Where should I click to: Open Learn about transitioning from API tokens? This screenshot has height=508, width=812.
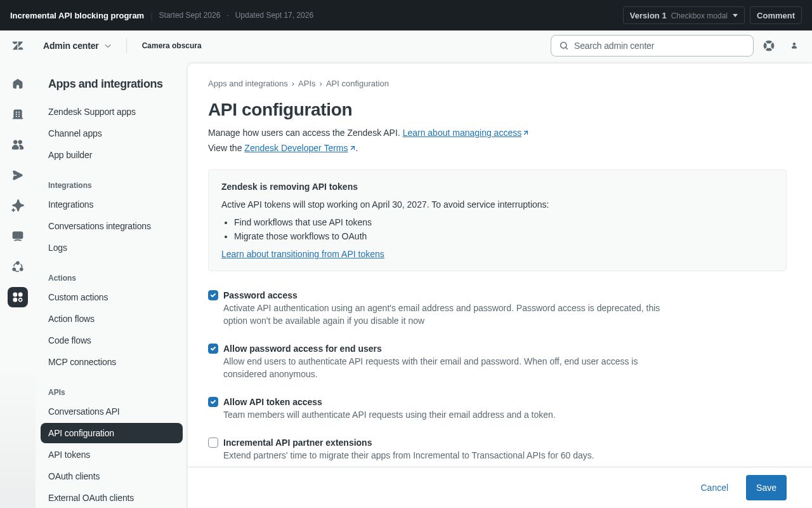pyautogui.click(x=303, y=254)
